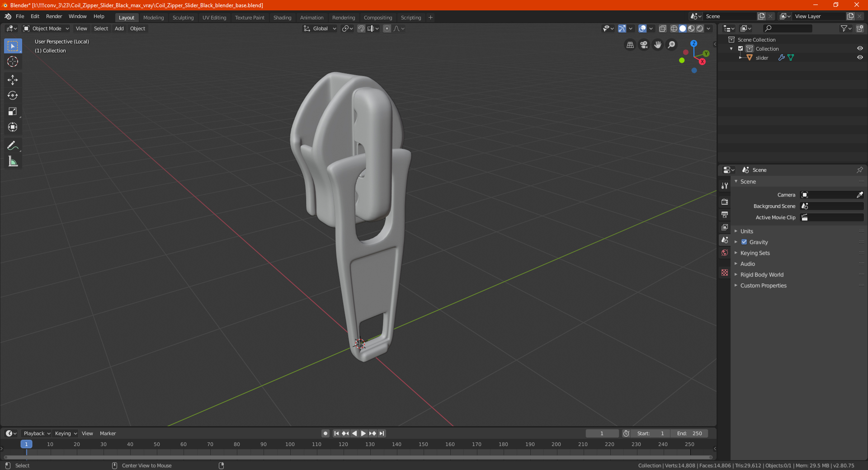The image size is (868, 470).
Task: Select the Measure ruler tool
Action: click(x=13, y=161)
